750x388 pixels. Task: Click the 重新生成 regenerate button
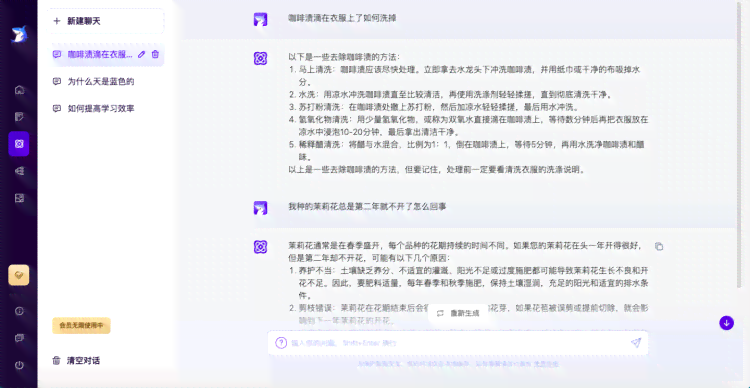458,313
